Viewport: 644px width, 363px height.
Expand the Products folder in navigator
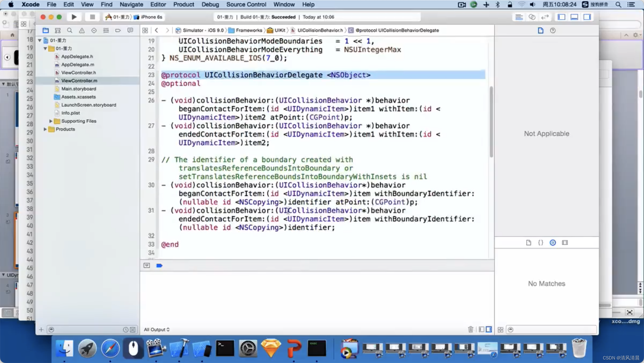pyautogui.click(x=44, y=129)
